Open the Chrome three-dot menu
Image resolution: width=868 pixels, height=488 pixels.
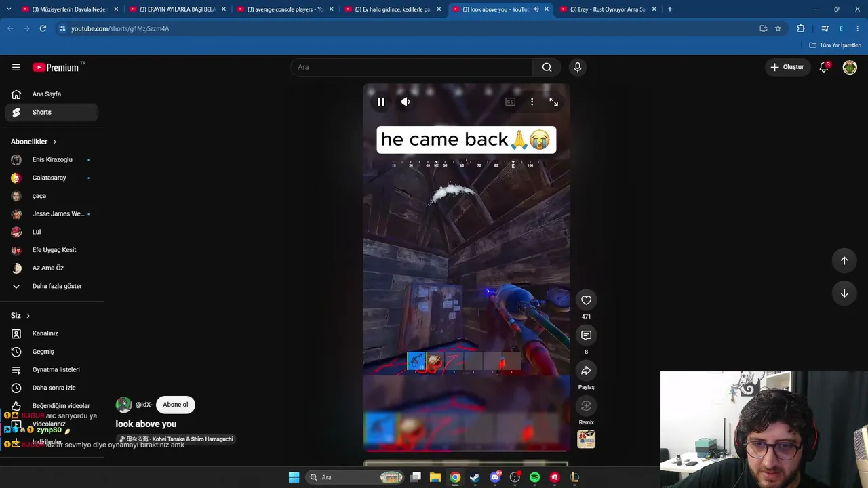[858, 28]
